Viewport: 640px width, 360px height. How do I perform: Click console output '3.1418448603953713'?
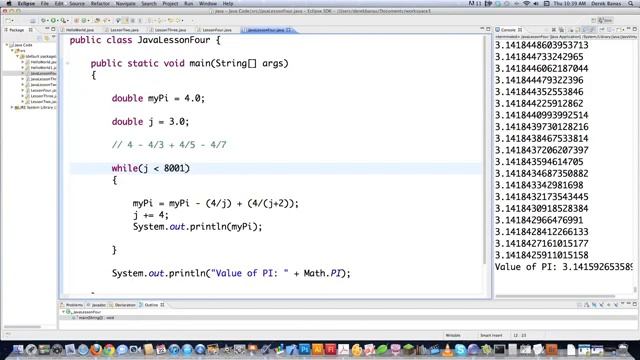(542, 45)
